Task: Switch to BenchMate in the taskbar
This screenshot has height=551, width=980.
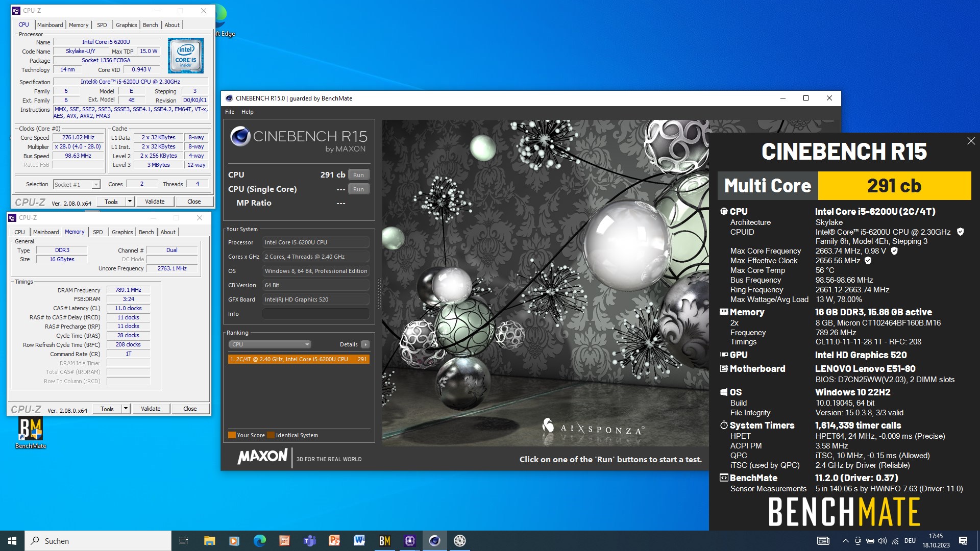Action: [384, 541]
